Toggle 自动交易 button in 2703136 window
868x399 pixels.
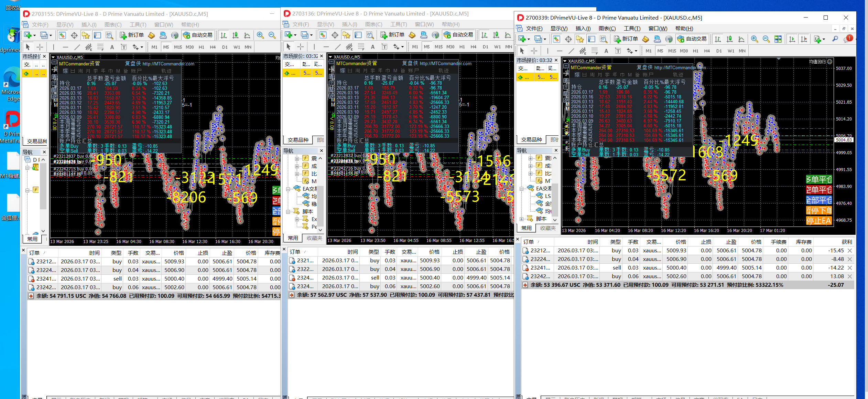[x=459, y=35]
